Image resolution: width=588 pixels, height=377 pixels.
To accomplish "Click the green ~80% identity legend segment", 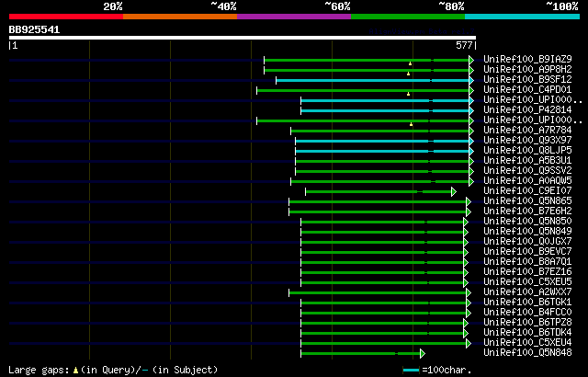I will [408, 17].
